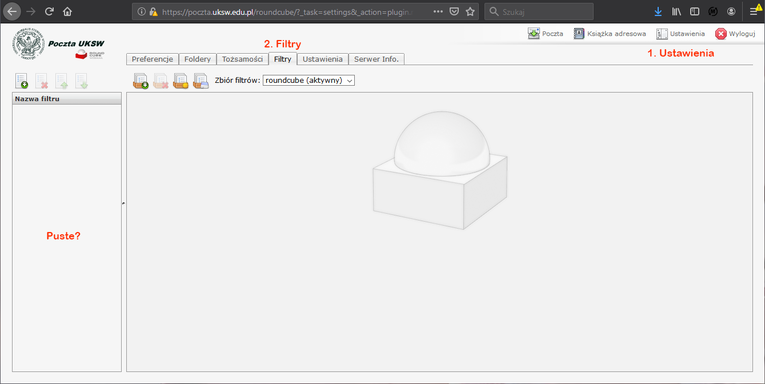
Task: Add a new filter set
Action: (141, 81)
